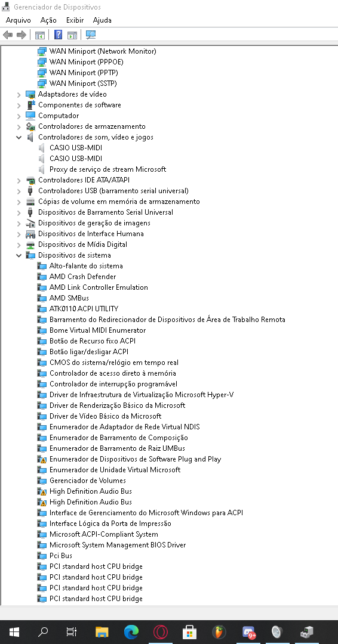Open the Help toolbar icon

58,35
